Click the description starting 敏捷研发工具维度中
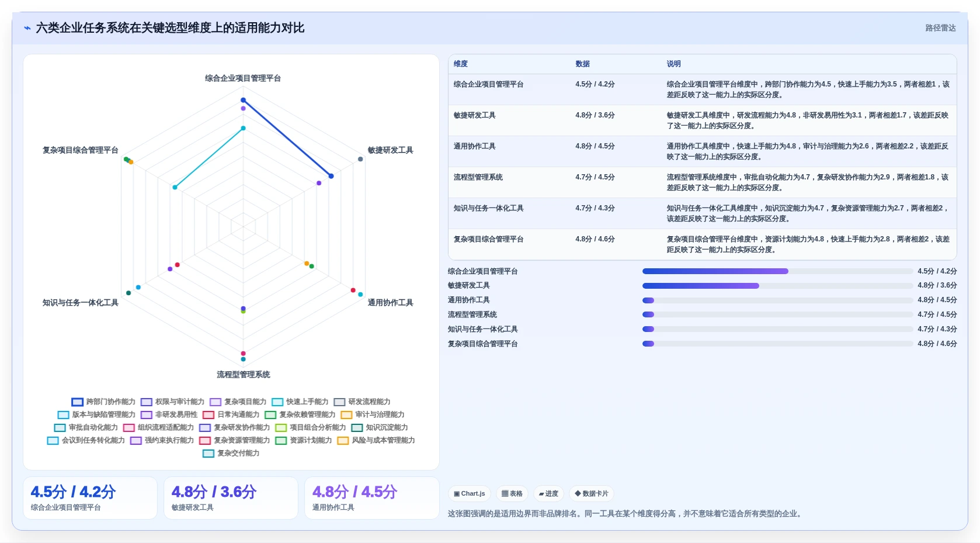This screenshot has height=543, width=980. pos(808,120)
